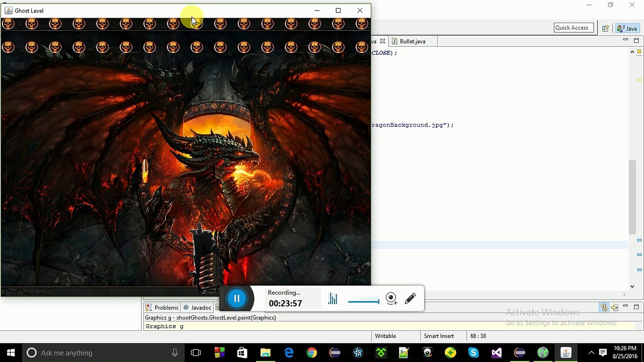Viewport: 644px width, 362px height.
Task: Open the Problems view tab
Action: 162,307
